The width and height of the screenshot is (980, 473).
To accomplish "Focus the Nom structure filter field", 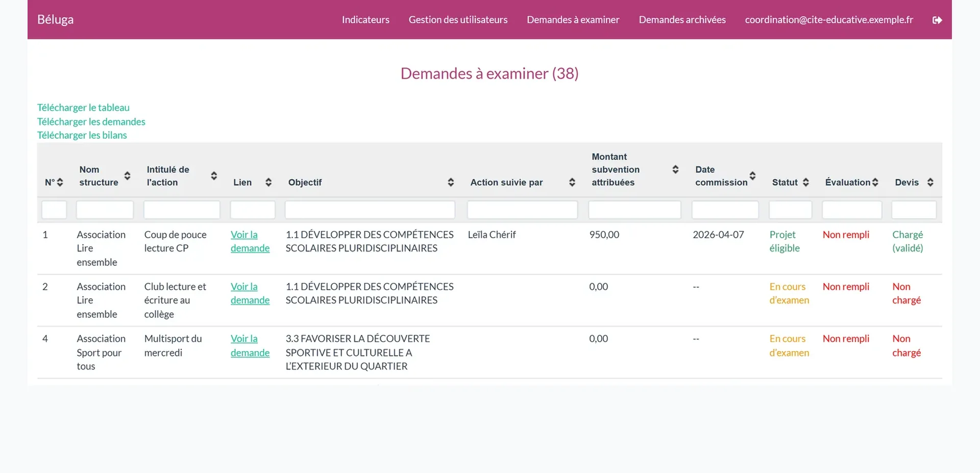I will pyautogui.click(x=105, y=210).
